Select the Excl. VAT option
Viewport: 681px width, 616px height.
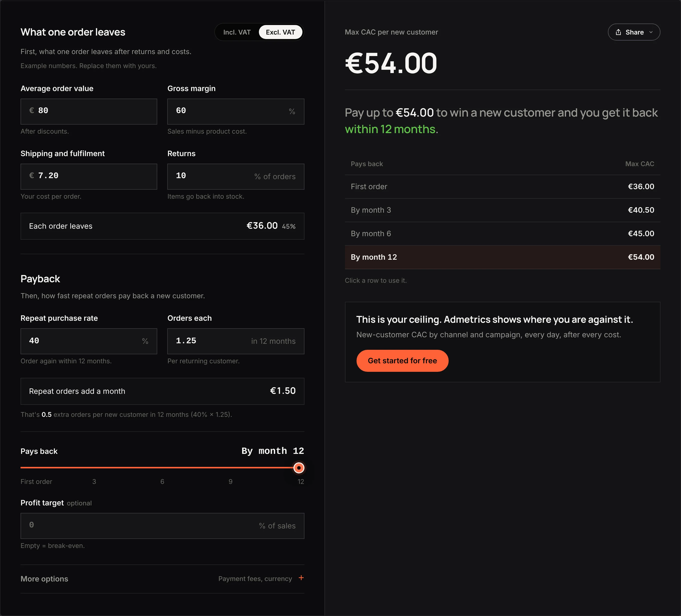click(x=280, y=32)
